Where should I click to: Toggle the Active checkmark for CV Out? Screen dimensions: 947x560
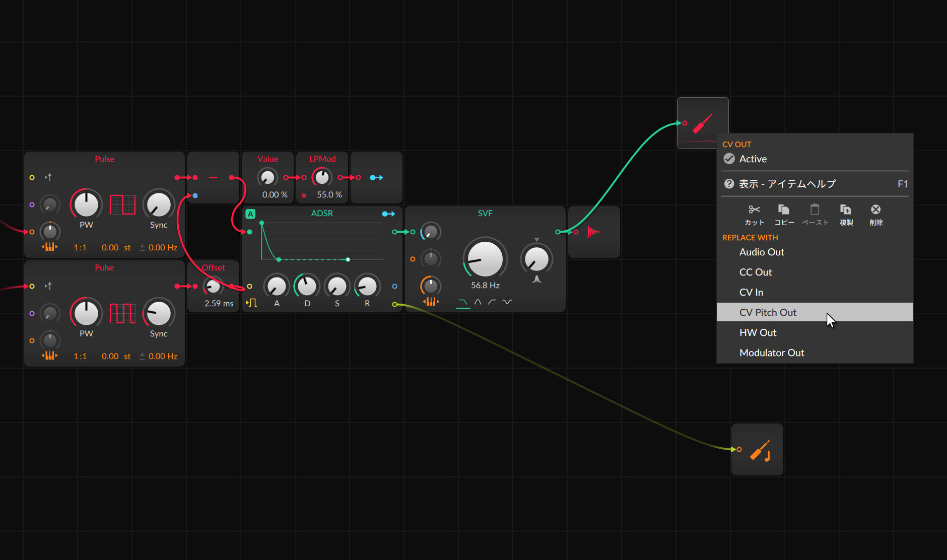coord(729,159)
